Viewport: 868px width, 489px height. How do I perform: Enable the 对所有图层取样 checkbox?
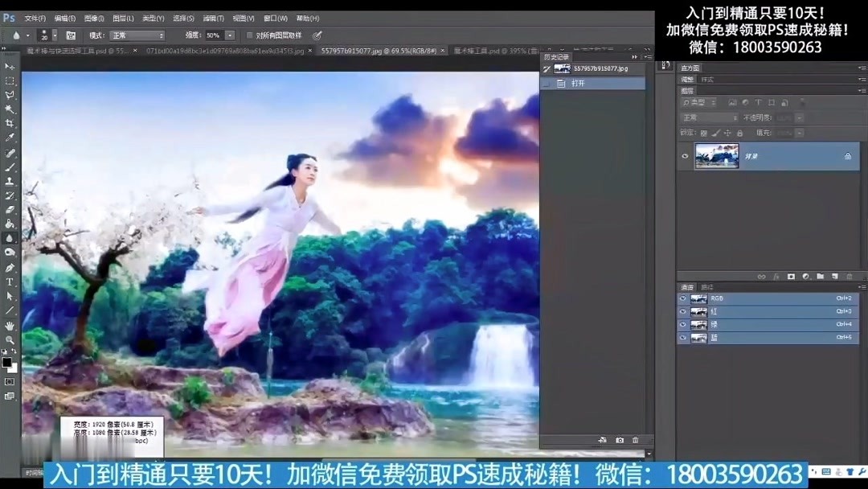[249, 35]
